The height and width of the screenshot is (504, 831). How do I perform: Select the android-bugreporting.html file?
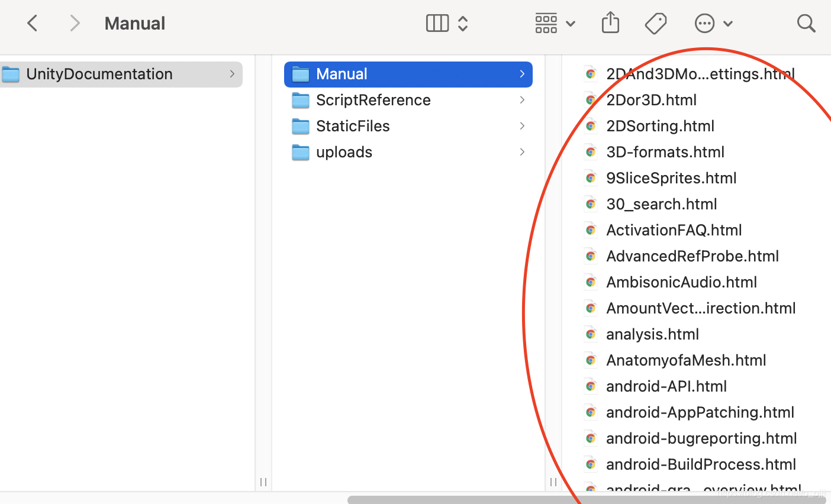click(701, 438)
